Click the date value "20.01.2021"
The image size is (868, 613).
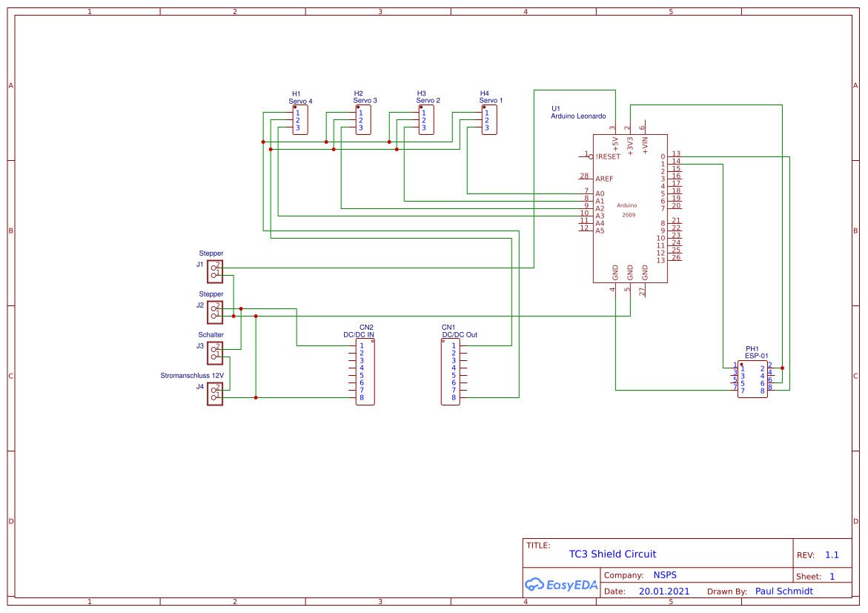664,592
